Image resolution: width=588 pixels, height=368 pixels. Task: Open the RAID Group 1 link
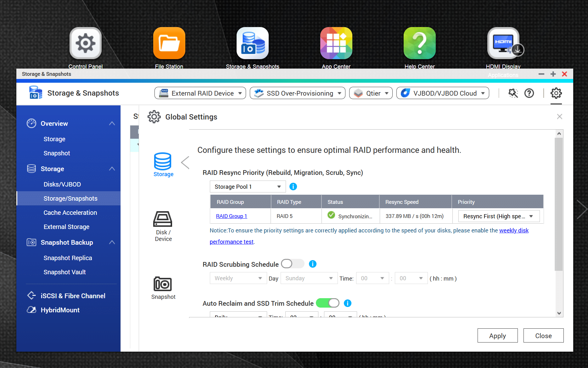[x=232, y=216]
